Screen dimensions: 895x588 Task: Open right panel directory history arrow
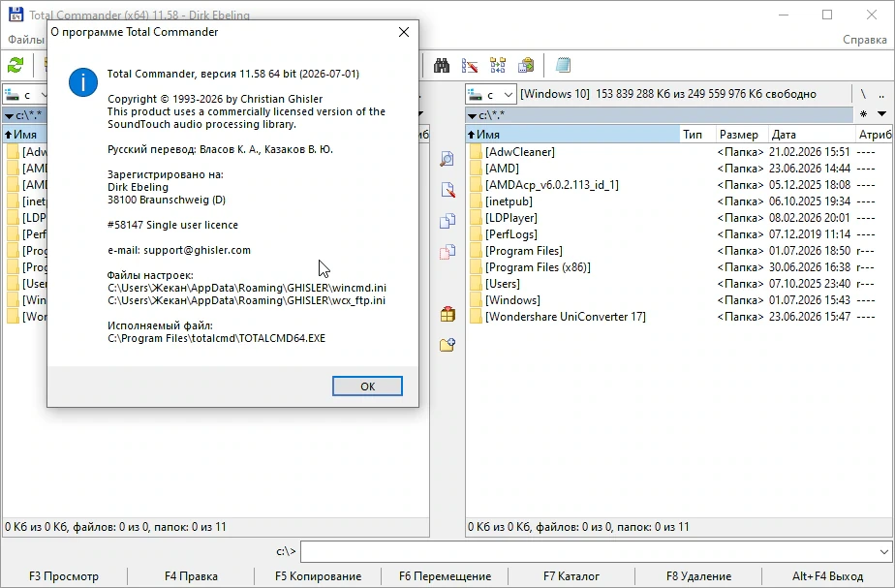pyautogui.click(x=881, y=114)
